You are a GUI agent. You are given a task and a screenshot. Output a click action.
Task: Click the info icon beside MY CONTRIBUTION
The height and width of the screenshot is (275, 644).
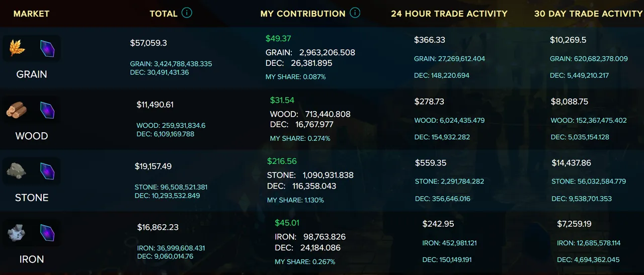tap(355, 13)
